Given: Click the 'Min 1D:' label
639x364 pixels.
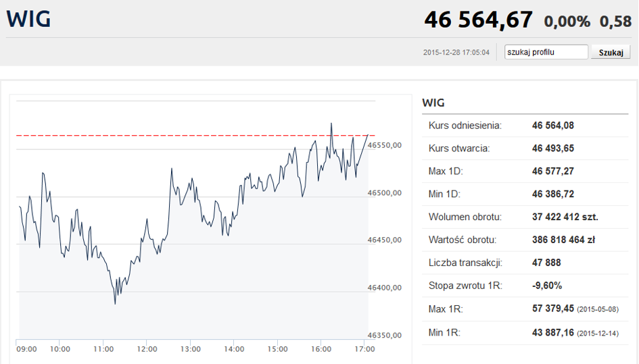Looking at the screenshot, I should (x=444, y=194).
